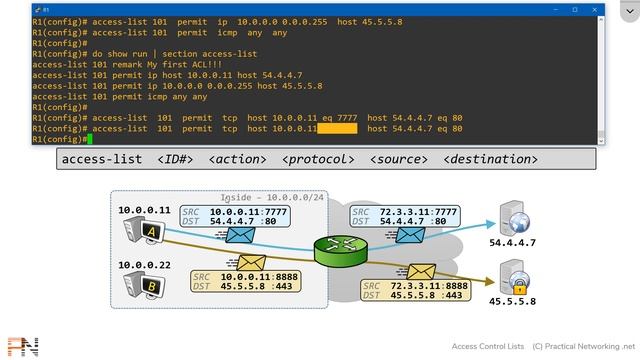Screen dimensions: 640x360
Task: Click packet box with SRC 72.3.3.11:8888
Action: click(416, 290)
